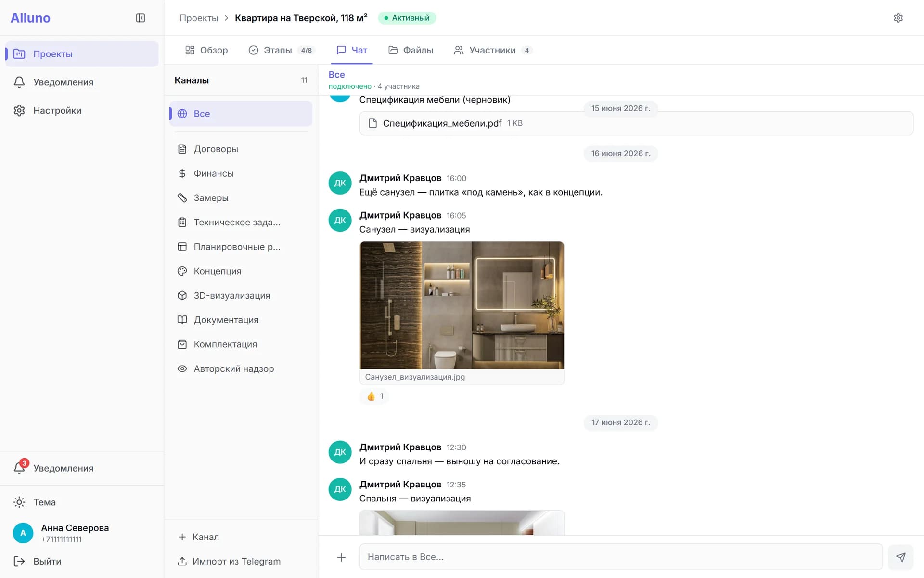
Task: Click the Санузел_визуализация.jpg filename caption
Action: pos(415,377)
